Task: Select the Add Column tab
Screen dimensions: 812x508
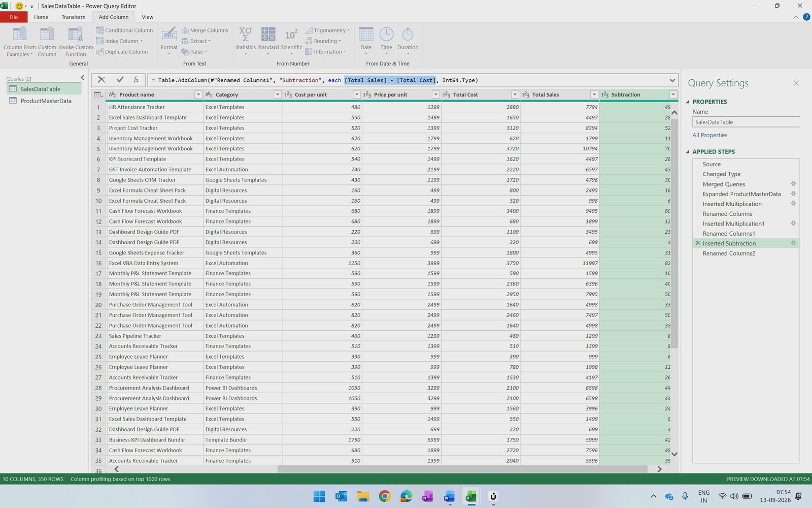Action: (x=114, y=17)
